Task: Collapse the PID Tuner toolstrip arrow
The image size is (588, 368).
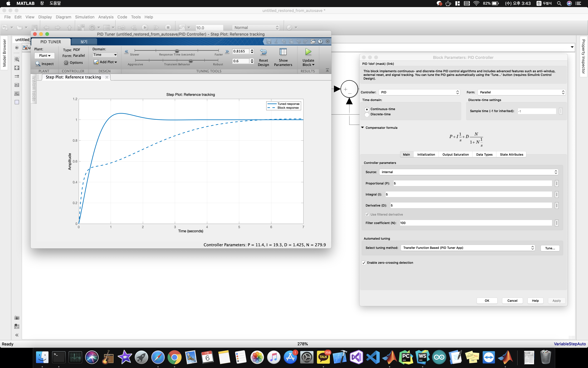Action: click(x=327, y=70)
